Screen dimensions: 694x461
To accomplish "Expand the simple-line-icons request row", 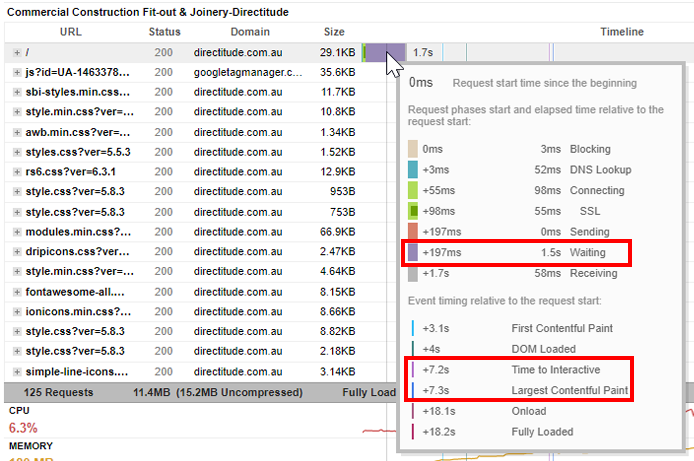I will pos(17,372).
